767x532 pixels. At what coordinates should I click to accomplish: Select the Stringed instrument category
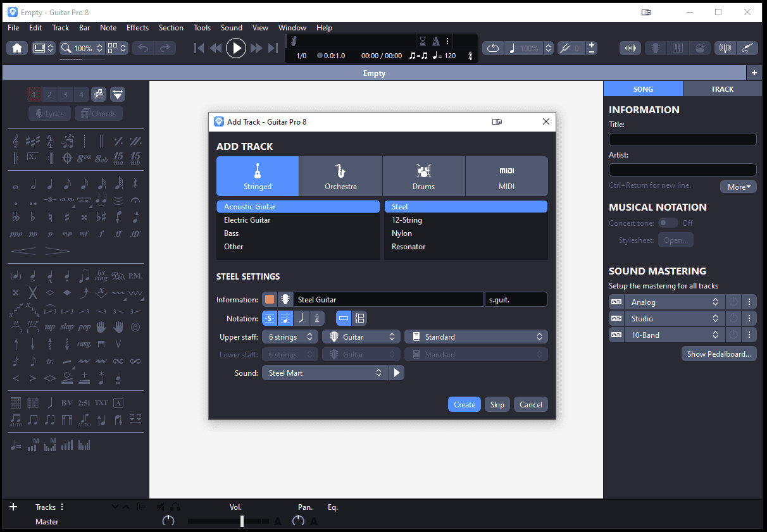click(x=258, y=176)
